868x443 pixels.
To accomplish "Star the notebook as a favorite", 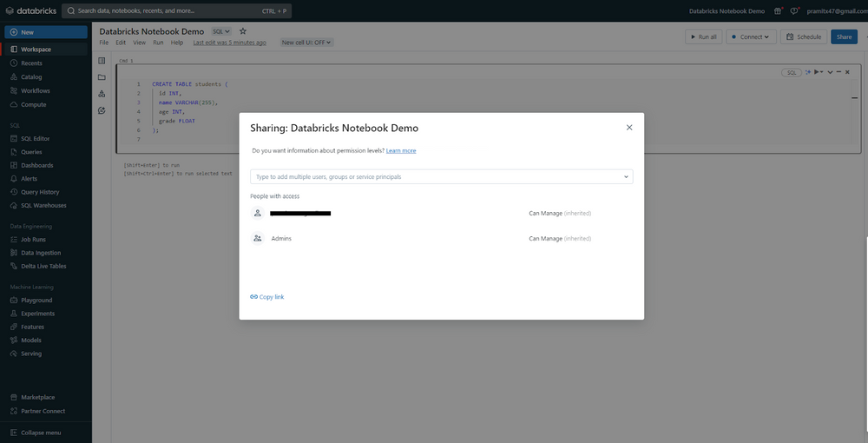I will [243, 31].
